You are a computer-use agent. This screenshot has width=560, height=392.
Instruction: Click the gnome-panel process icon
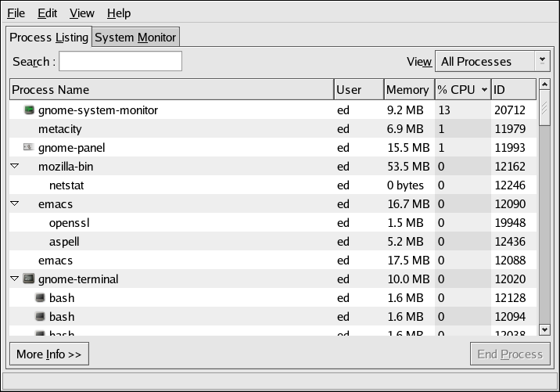[30, 148]
